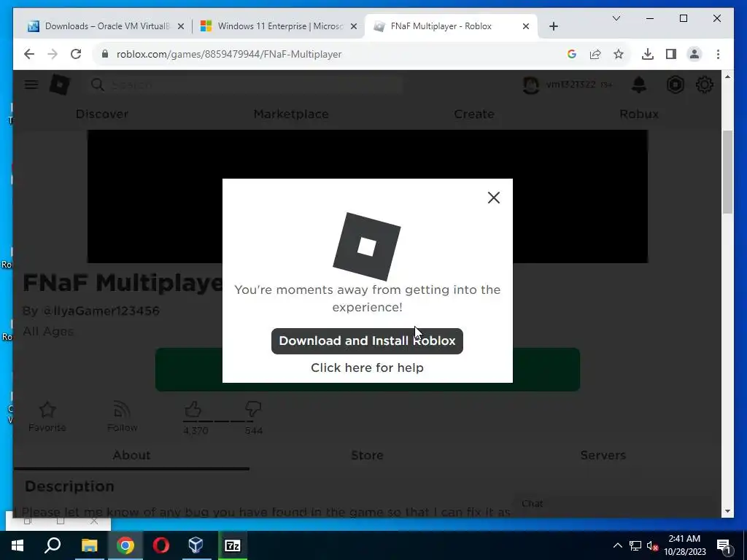Go to Discover page
The width and height of the screenshot is (747, 560).
[x=102, y=114]
